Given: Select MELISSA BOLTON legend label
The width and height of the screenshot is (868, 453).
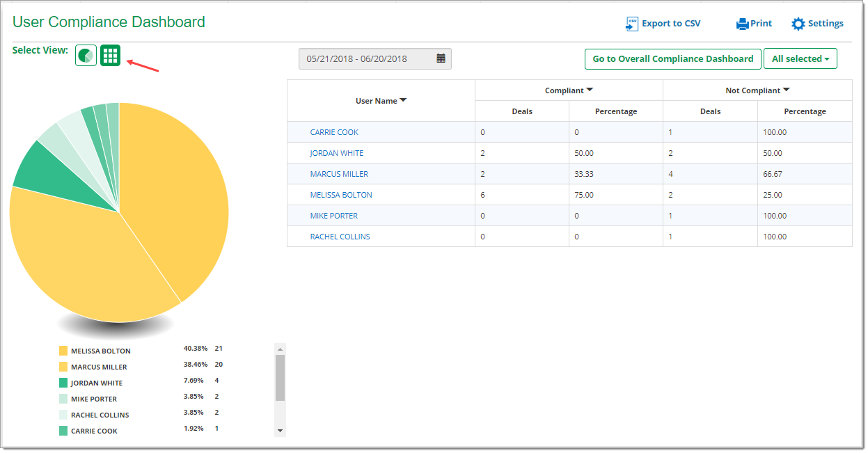Looking at the screenshot, I should click(101, 351).
